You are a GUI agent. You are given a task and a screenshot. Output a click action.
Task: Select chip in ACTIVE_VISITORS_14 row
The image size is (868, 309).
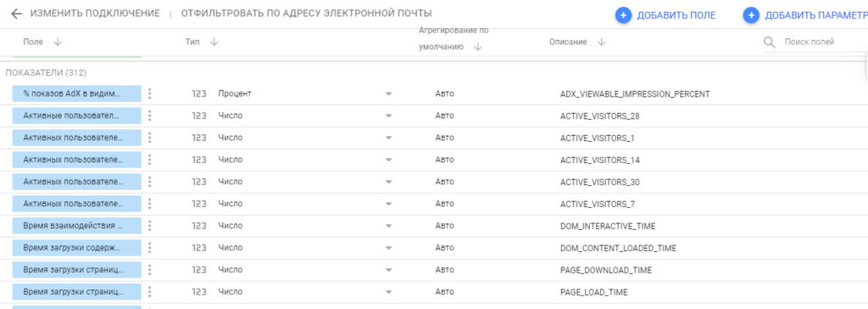click(77, 160)
